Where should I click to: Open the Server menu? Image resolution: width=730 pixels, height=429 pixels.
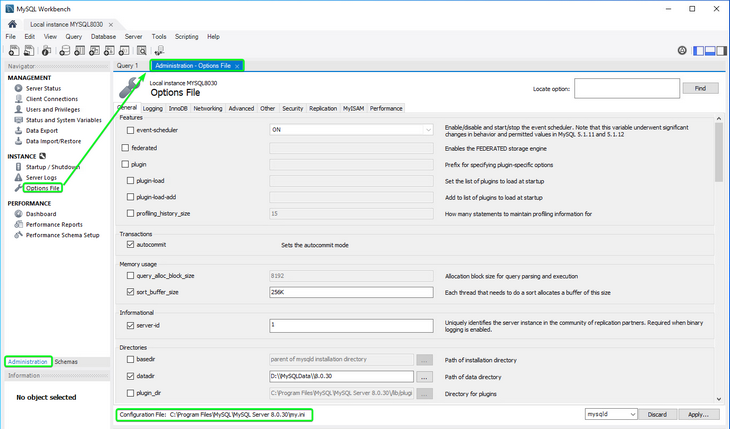coord(134,37)
